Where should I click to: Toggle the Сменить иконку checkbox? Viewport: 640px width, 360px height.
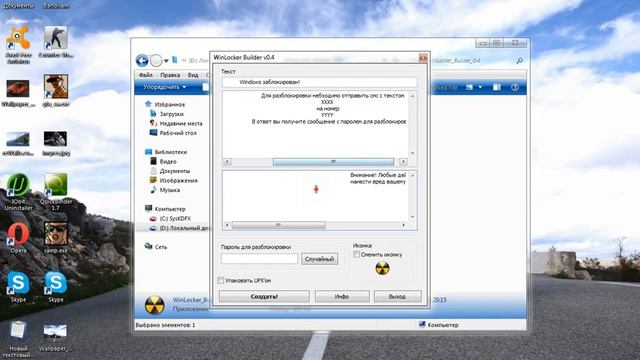(356, 255)
